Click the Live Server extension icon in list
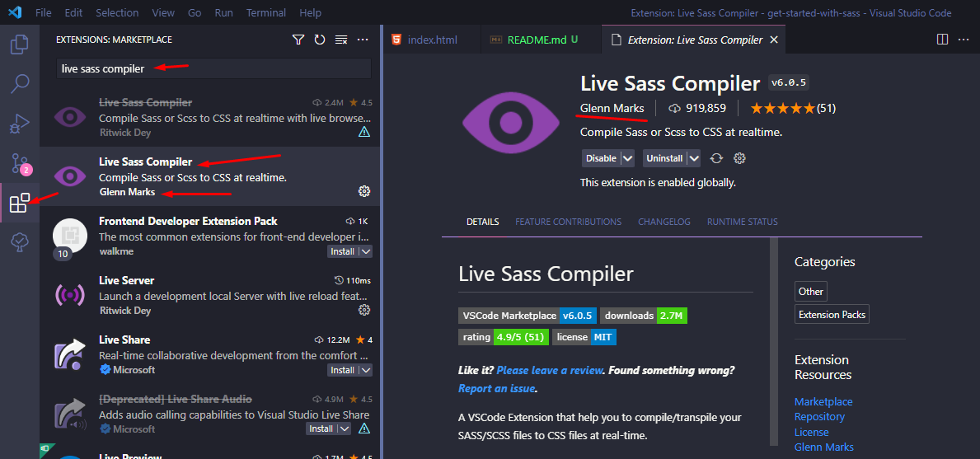The height and width of the screenshot is (459, 980). coord(69,295)
